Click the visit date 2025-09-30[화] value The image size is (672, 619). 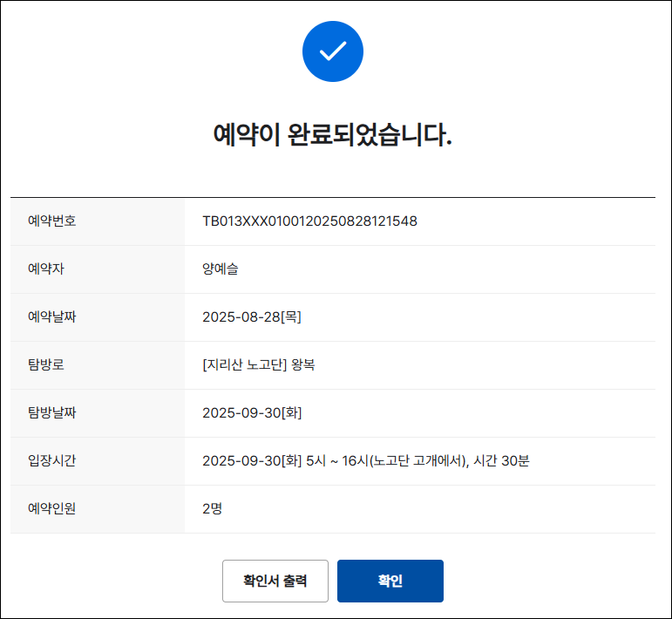point(252,412)
